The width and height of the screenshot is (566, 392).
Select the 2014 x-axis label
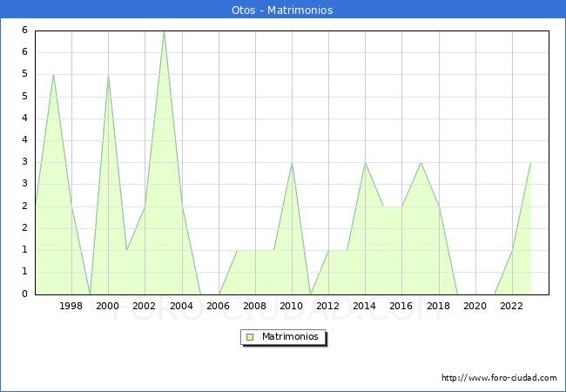(364, 306)
